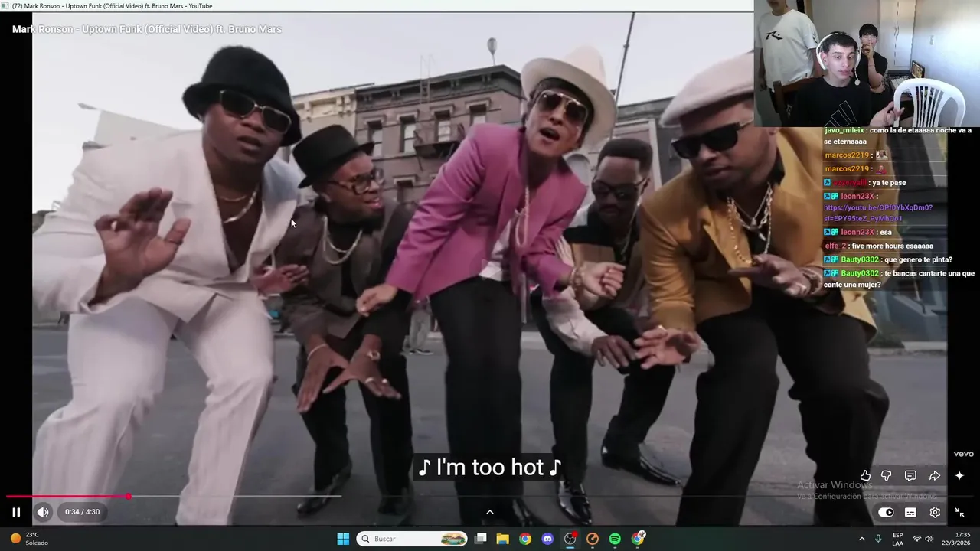This screenshot has width=980, height=551.
Task: Click the ESP LAA language indicator
Action: 897,539
